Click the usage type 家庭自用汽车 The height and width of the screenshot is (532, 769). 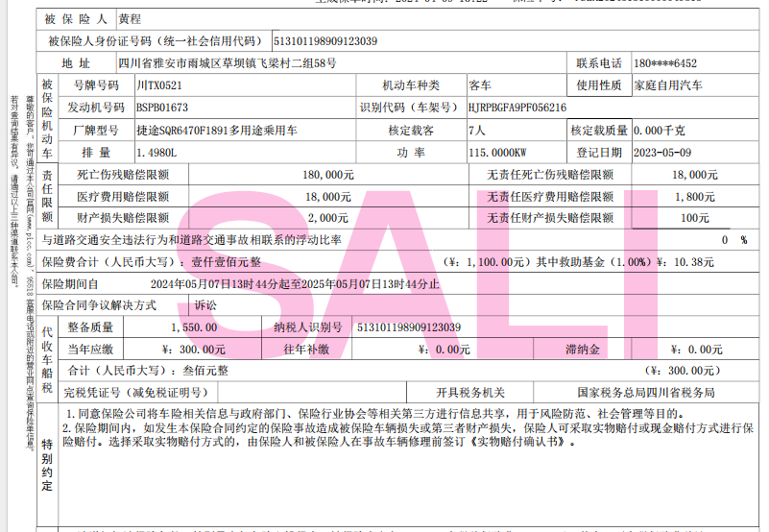coord(668,85)
